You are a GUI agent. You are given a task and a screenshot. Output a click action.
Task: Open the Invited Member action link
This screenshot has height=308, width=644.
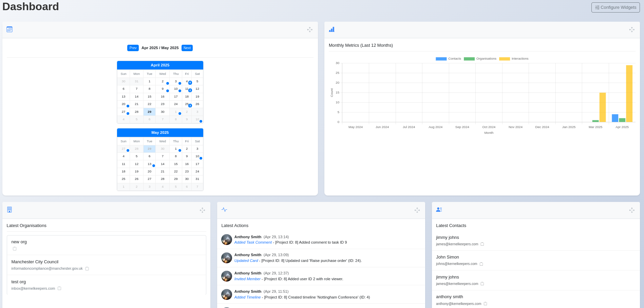[x=247, y=279]
